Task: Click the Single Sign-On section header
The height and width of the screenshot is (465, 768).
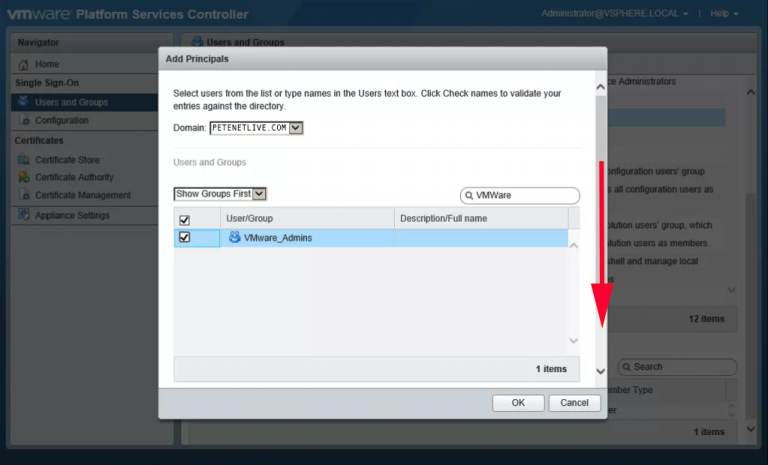Action: tap(47, 83)
